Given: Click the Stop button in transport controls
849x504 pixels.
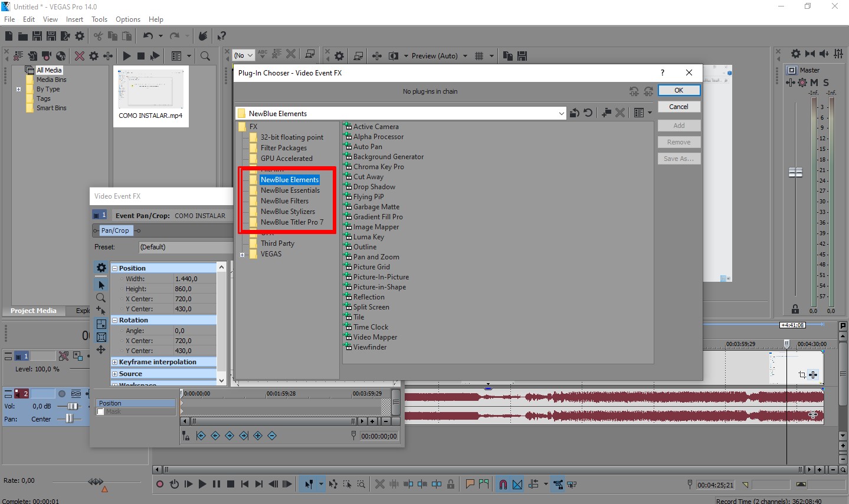Looking at the screenshot, I should point(231,484).
